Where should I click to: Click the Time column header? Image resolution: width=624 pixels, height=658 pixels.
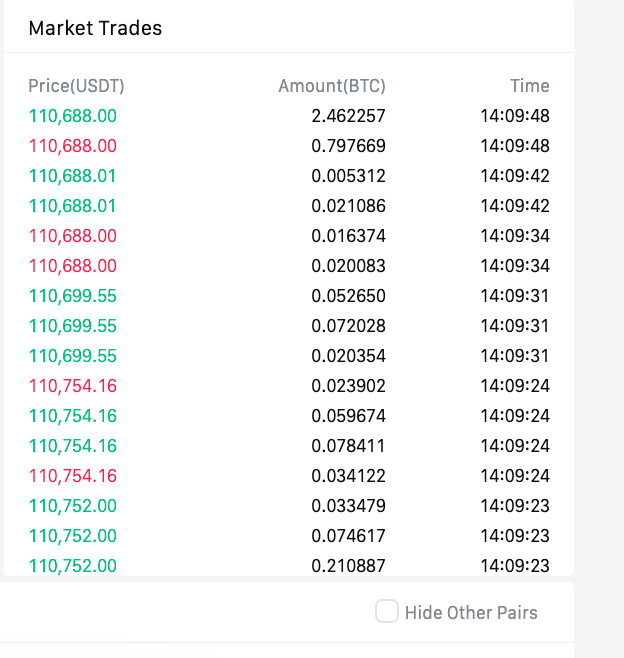(530, 86)
